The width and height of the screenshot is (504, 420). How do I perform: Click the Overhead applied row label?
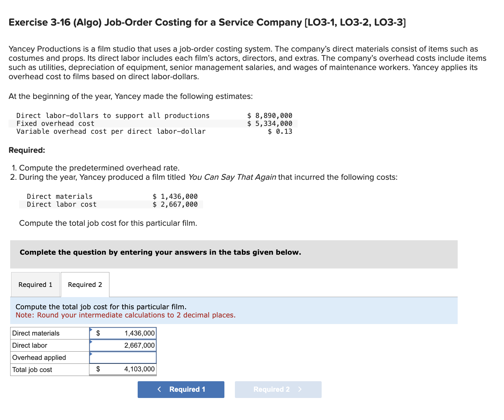point(39,357)
